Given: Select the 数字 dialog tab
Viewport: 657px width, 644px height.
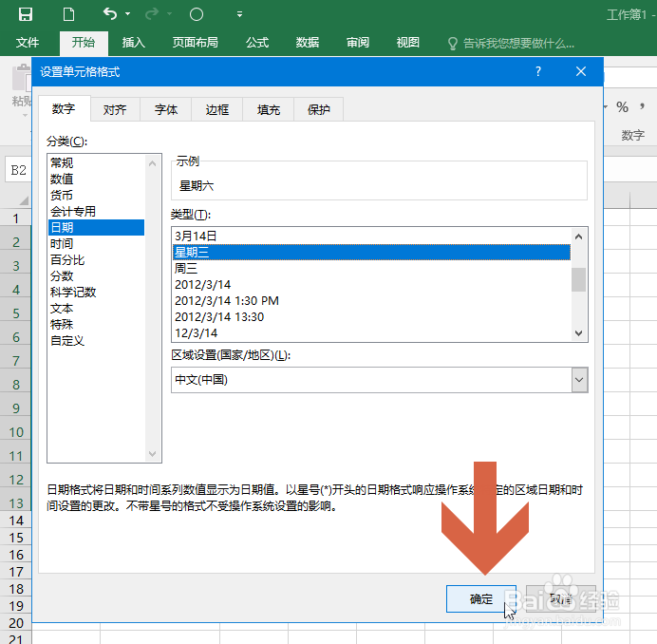Looking at the screenshot, I should pos(64,109).
